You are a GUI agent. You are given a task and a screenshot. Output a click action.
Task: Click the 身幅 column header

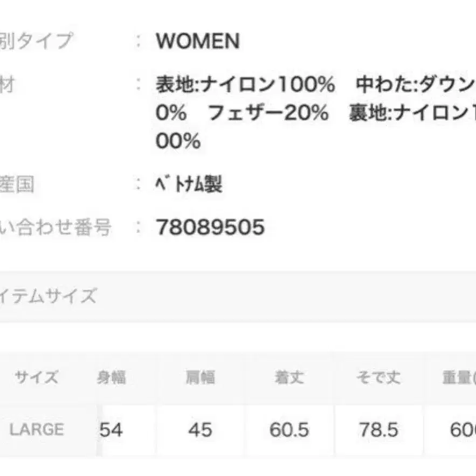[x=112, y=377]
